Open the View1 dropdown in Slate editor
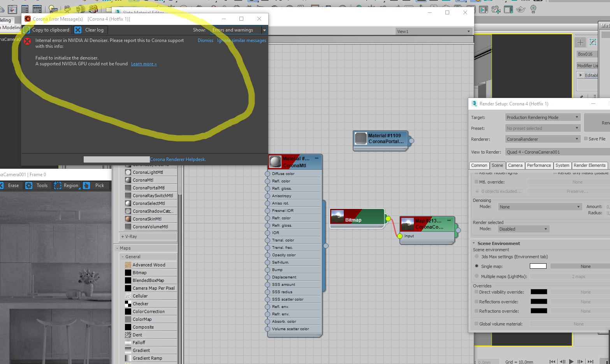The height and width of the screenshot is (364, 610). 434,31
